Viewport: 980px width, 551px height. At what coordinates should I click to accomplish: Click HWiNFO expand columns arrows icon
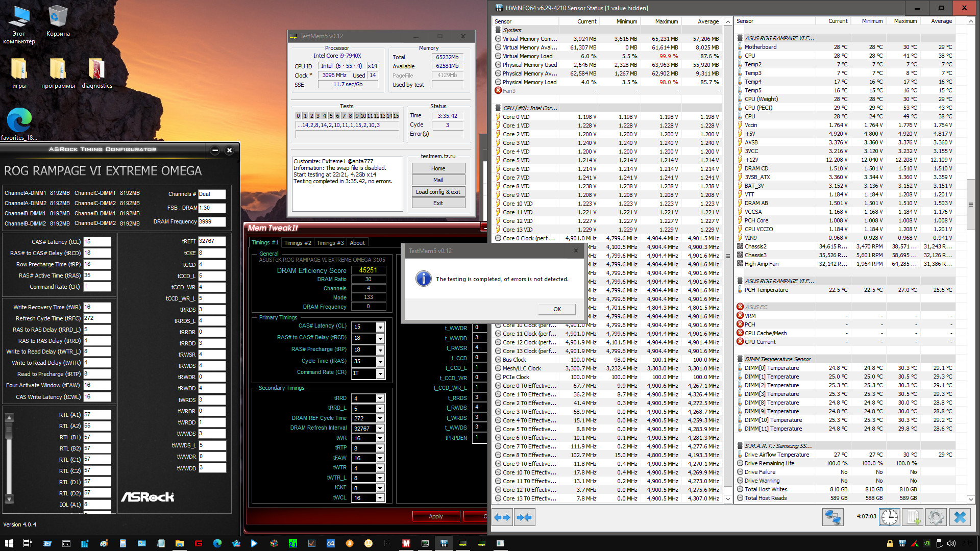502,517
